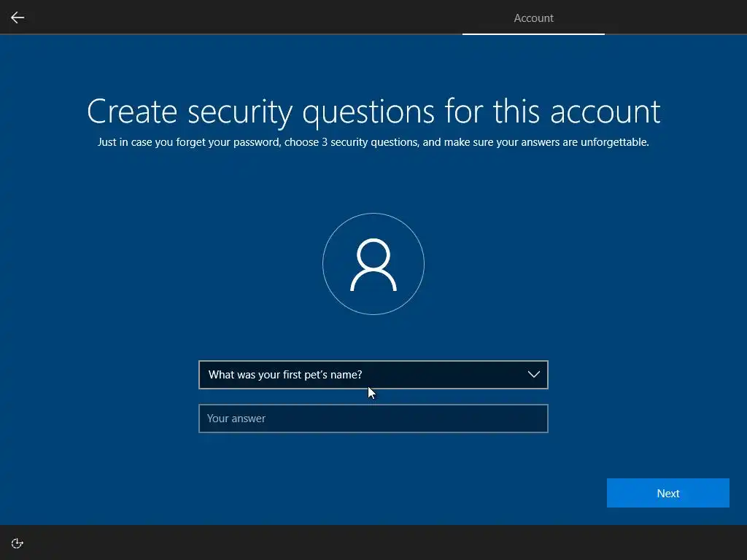
Task: Open the Ease of Access icon
Action: click(x=18, y=543)
